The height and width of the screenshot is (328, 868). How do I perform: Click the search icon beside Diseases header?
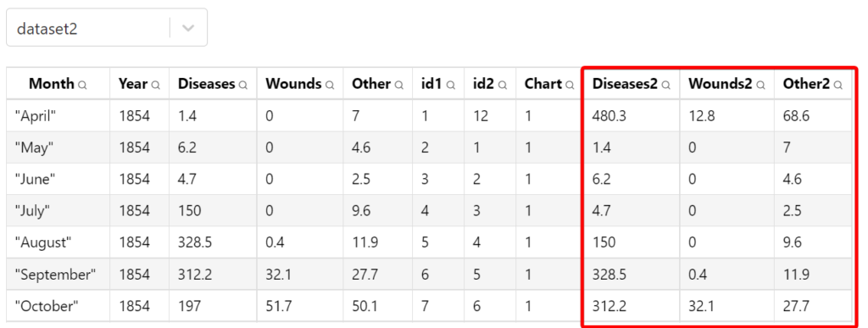coord(243,85)
